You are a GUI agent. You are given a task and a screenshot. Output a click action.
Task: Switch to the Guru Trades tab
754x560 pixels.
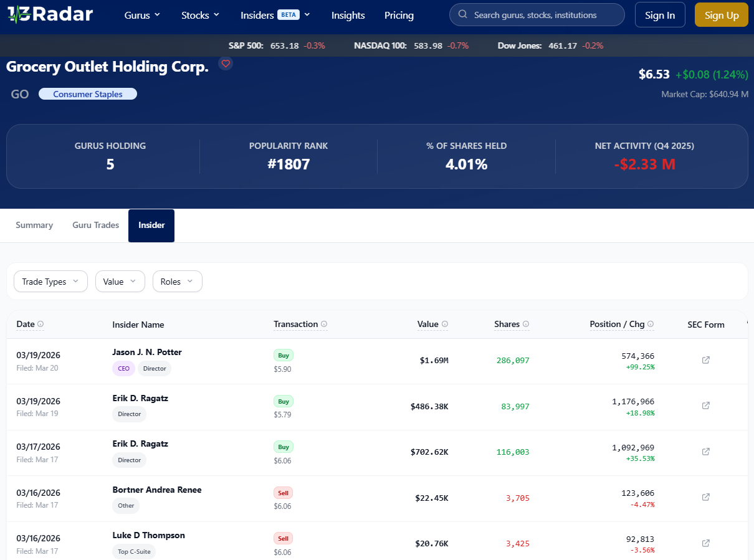[x=96, y=225]
